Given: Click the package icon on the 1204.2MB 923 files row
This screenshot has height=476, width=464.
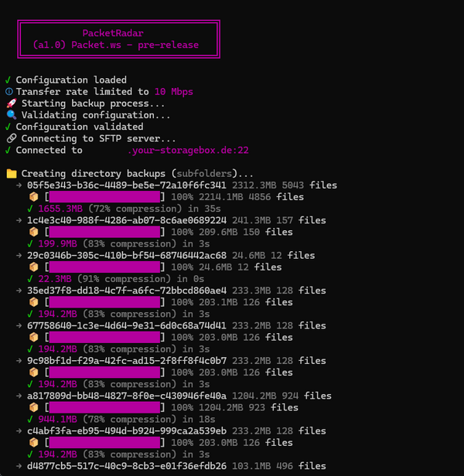Looking at the screenshot, I should (34, 407).
